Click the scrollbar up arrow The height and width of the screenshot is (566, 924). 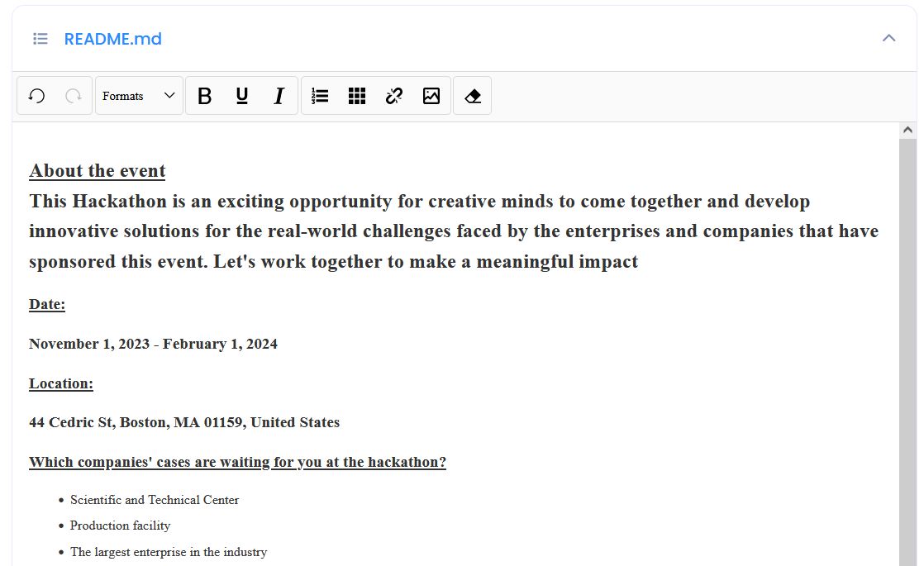(908, 130)
